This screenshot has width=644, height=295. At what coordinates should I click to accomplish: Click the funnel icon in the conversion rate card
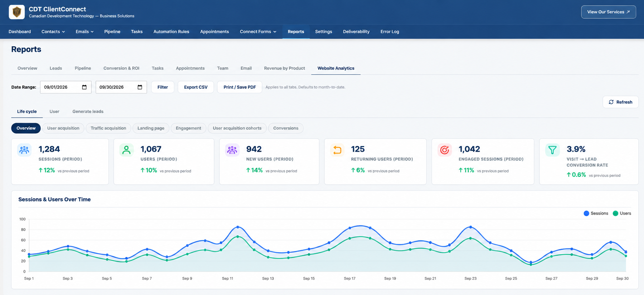coord(552,150)
